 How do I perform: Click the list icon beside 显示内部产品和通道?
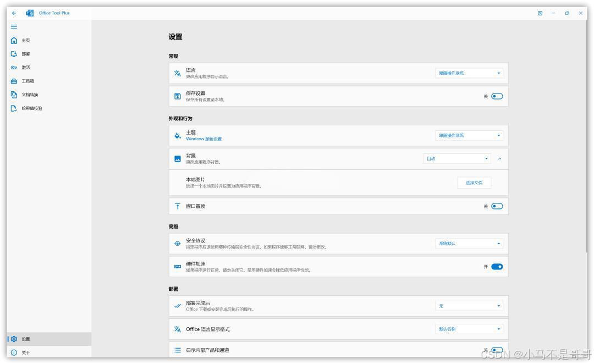[177, 350]
